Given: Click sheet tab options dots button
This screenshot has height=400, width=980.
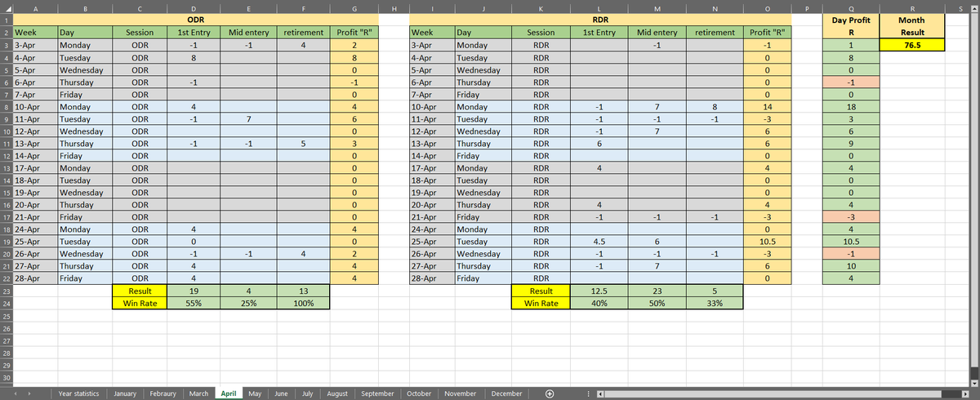Looking at the screenshot, I should click(x=587, y=393).
